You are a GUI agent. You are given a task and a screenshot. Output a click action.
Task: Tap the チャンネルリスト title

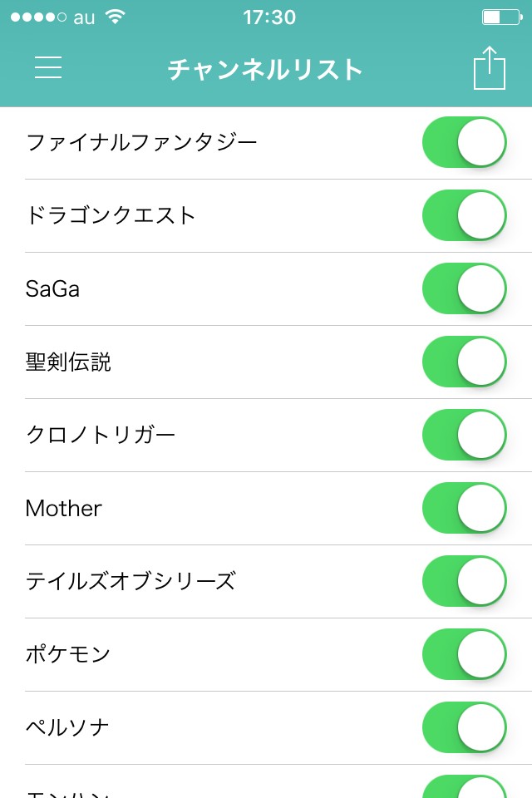266,69
